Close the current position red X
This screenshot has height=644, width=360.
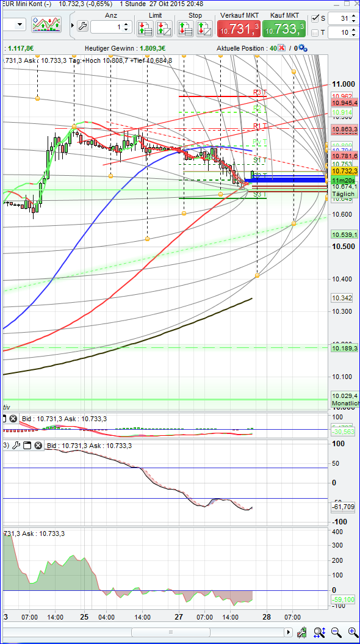coord(282,48)
